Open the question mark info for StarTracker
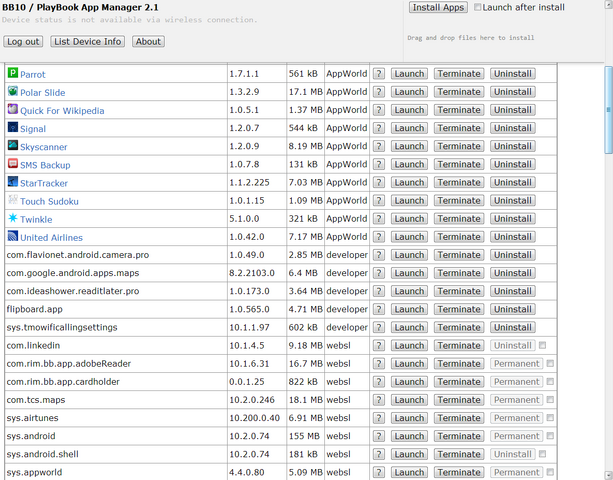The width and height of the screenshot is (613, 480). tap(378, 183)
